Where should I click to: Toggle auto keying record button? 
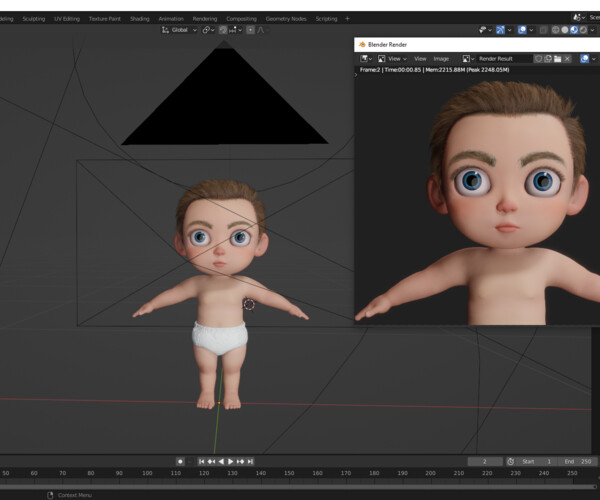pos(180,461)
